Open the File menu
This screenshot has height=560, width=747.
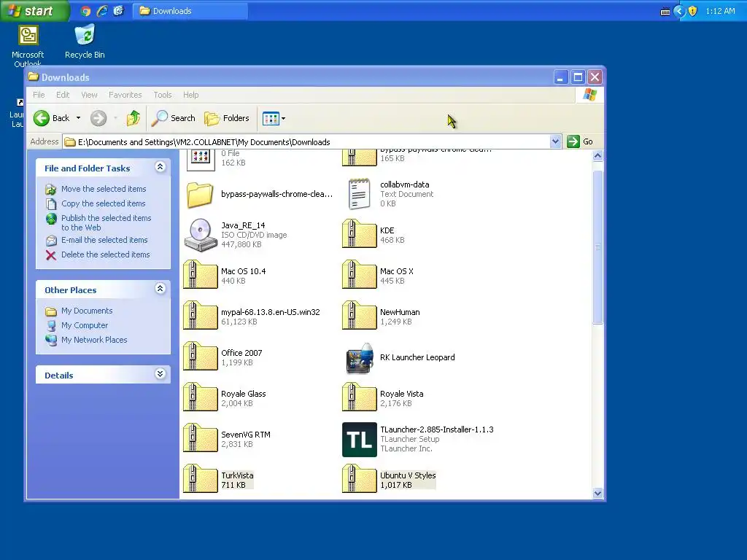tap(39, 95)
